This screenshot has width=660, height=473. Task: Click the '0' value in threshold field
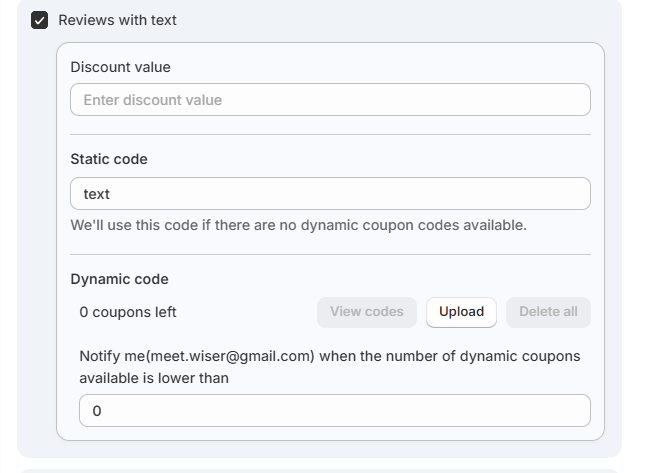pos(97,411)
